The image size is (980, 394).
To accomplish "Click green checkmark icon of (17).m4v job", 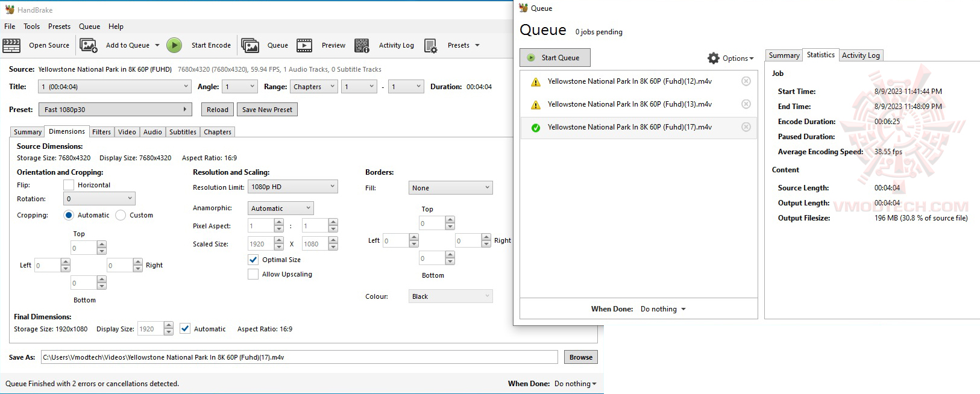I will [536, 128].
